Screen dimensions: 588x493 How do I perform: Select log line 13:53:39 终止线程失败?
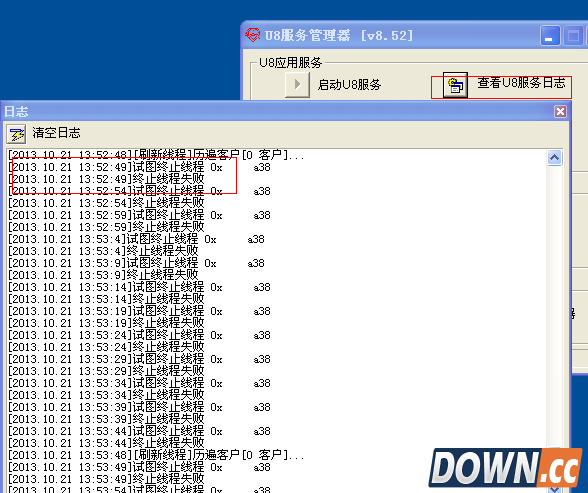coord(106,419)
